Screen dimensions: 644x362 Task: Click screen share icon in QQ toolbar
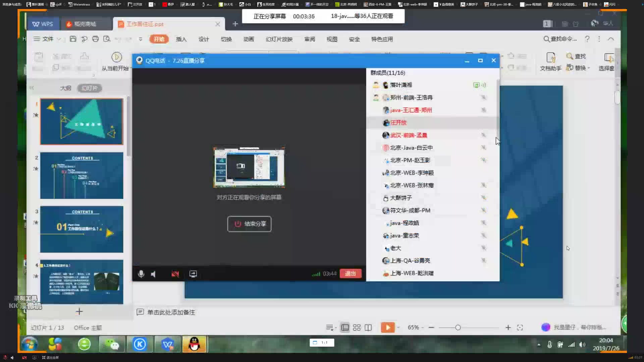click(193, 274)
